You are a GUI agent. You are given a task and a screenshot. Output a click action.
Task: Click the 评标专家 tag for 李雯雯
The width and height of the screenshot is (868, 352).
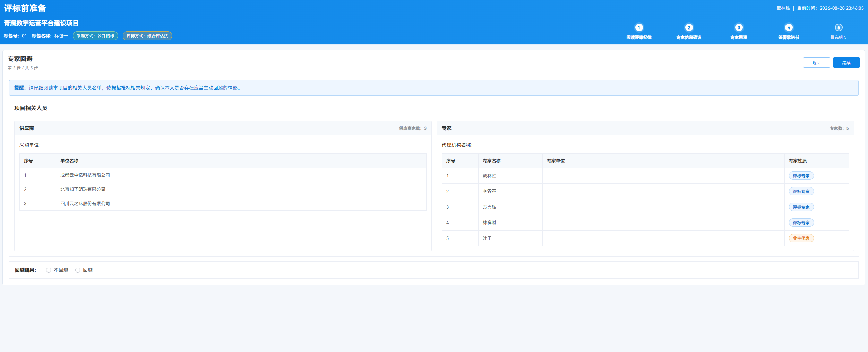pos(801,191)
